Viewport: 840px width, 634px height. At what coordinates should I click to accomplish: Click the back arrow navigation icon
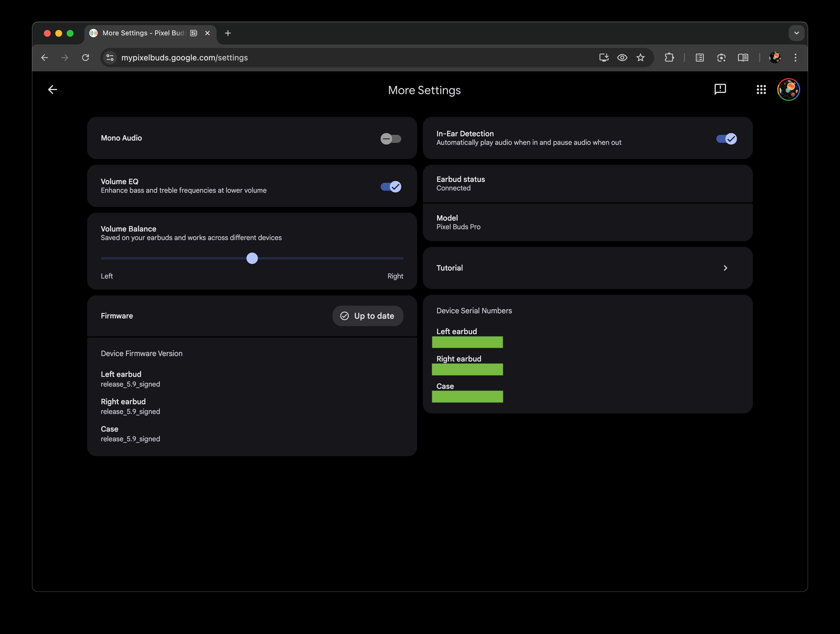[x=53, y=89]
